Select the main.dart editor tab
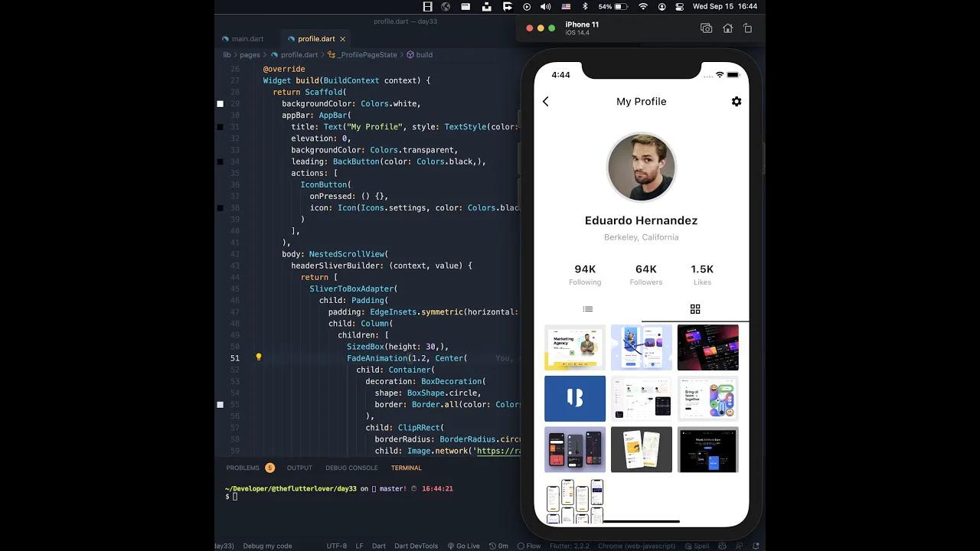This screenshot has width=980, height=551. [244, 38]
